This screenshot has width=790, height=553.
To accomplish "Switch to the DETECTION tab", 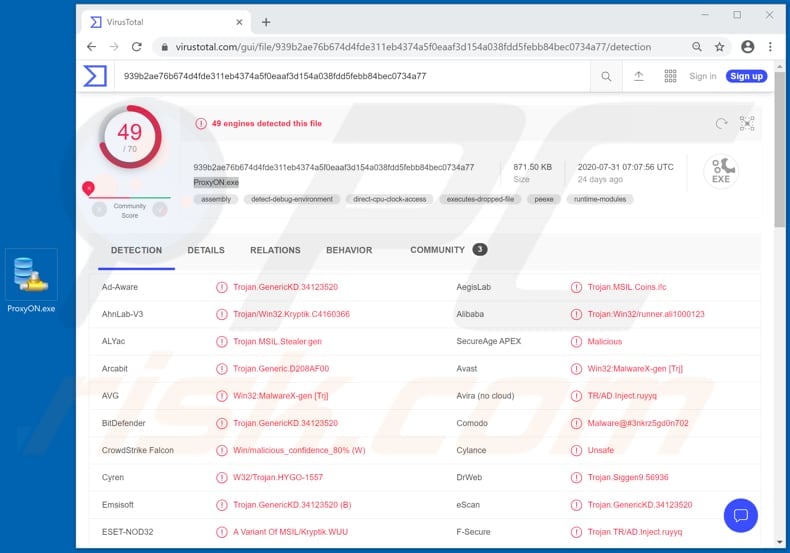I will pos(137,250).
